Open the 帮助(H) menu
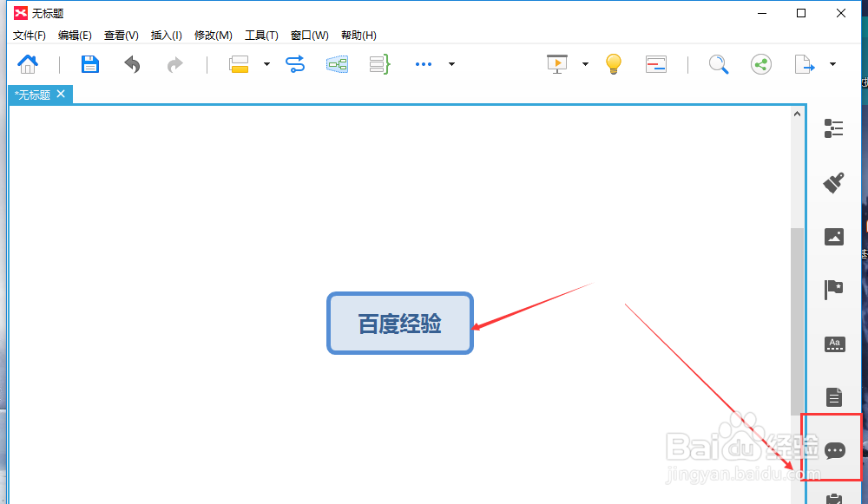This screenshot has height=504, width=868. [x=358, y=36]
